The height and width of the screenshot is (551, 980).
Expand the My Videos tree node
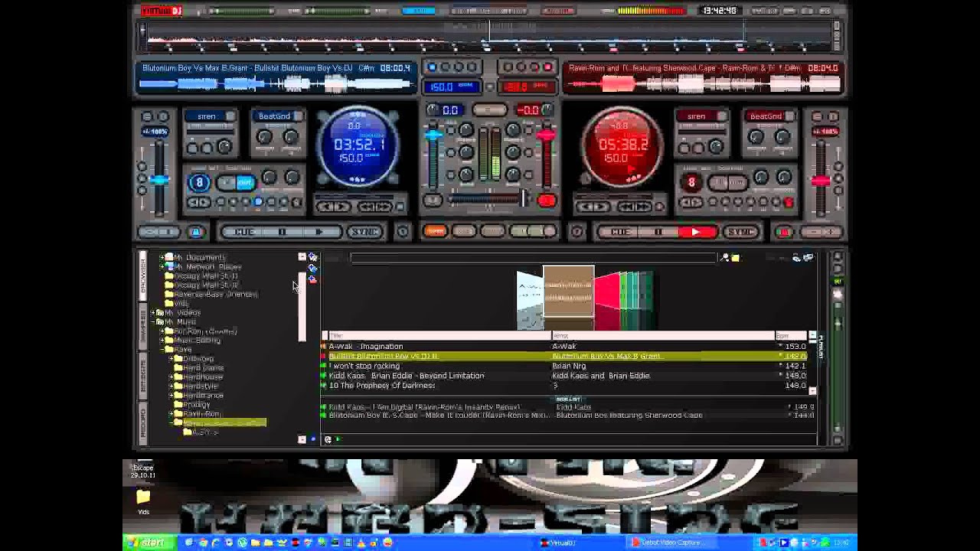pos(152,313)
